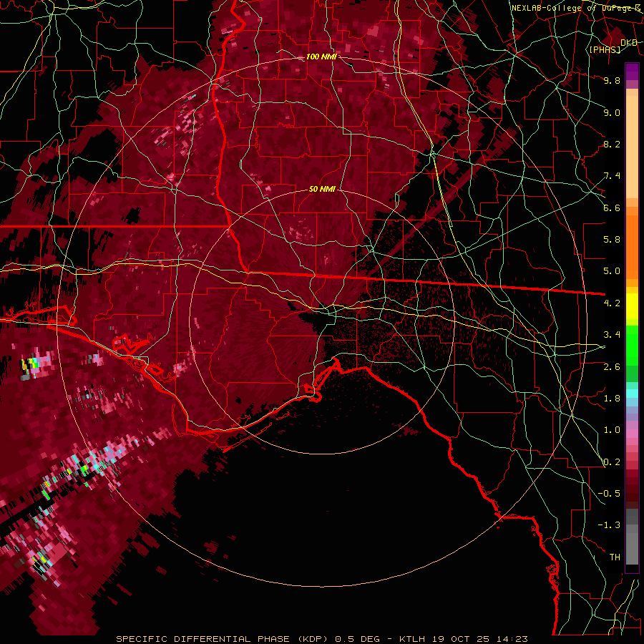This screenshot has width=644, height=644.
Task: Click the SPECIFIC DIFFERENTIAL PHASE (KDP) caption text
Action: pos(222,639)
